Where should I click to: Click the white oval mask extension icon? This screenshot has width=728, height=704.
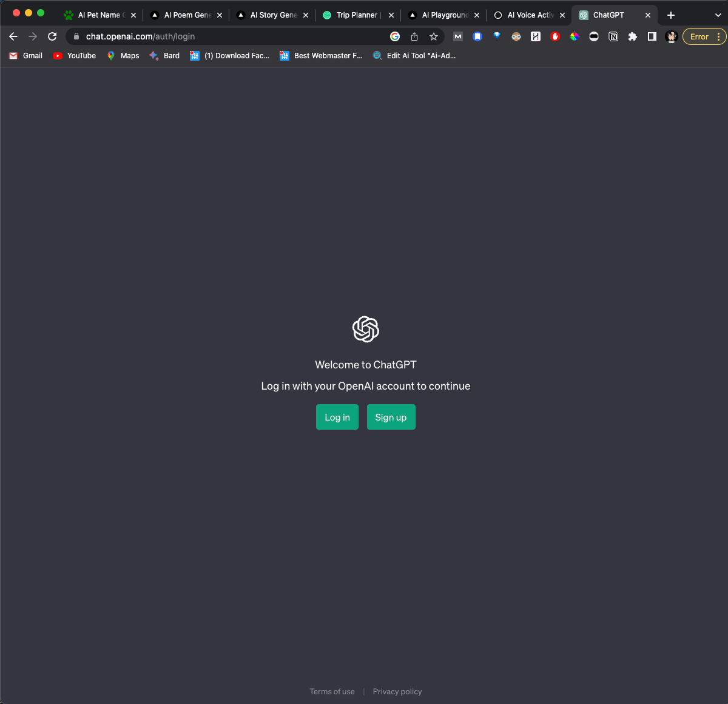coord(594,36)
